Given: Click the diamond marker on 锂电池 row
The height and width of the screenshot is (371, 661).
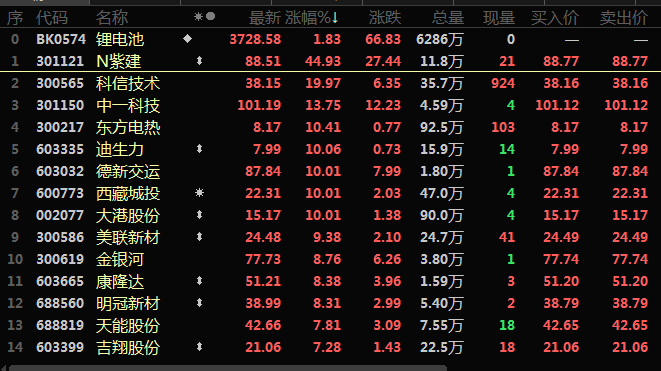Looking at the screenshot, I should 188,39.
